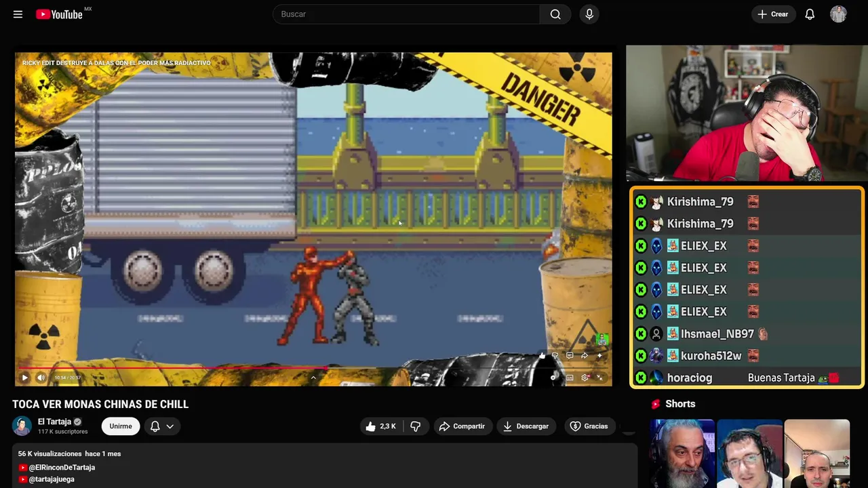The image size is (868, 488).
Task: Click the streamer webcam overlay
Action: point(747,113)
